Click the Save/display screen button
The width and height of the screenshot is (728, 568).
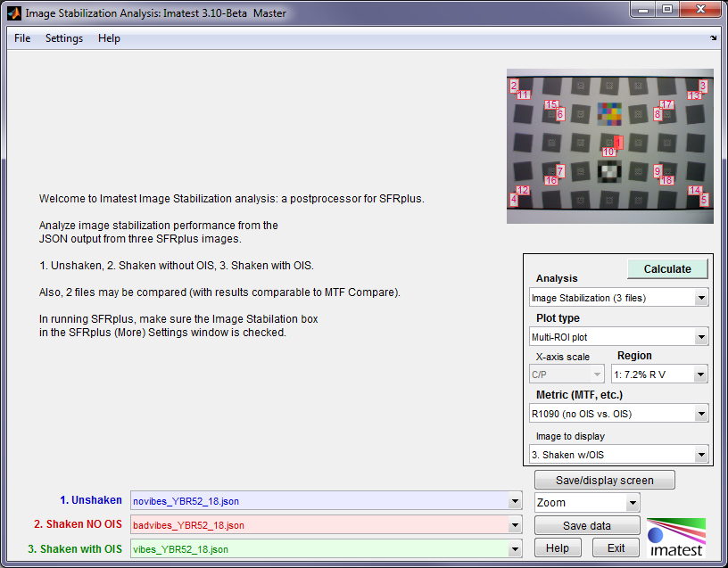click(605, 480)
